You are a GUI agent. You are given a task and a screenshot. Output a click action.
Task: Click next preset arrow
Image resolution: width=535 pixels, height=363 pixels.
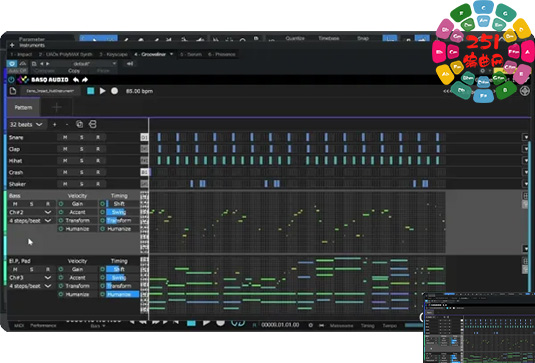tap(48, 64)
